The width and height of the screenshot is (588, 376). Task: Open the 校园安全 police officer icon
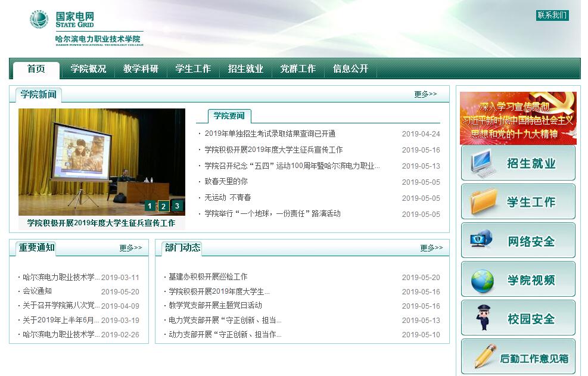483,318
